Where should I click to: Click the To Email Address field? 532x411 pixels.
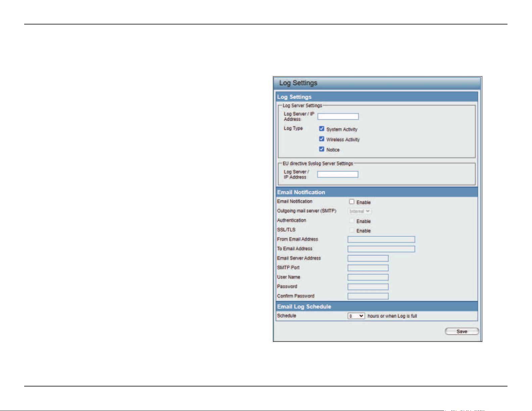tap(381, 249)
